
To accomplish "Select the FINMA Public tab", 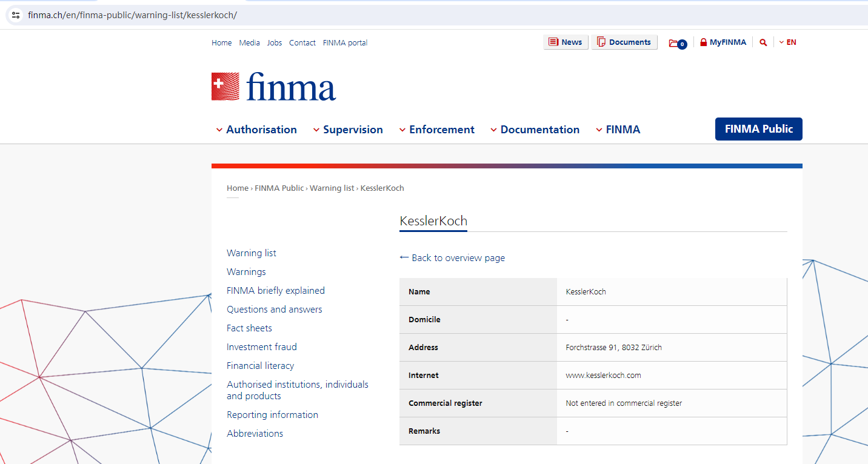I will click(758, 129).
